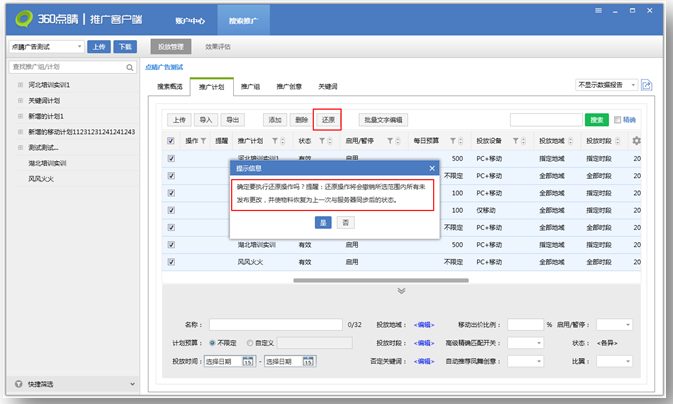Confirm the restore with the 是 button

(x=323, y=223)
